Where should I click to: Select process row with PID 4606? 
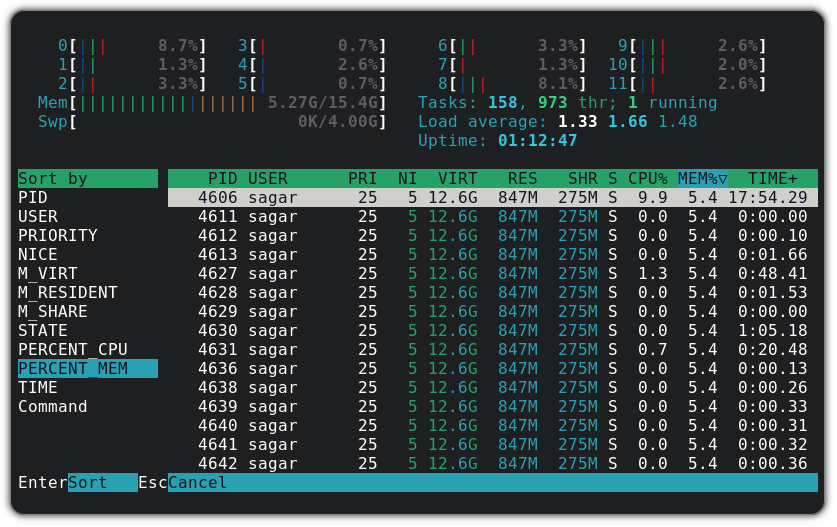click(x=490, y=198)
